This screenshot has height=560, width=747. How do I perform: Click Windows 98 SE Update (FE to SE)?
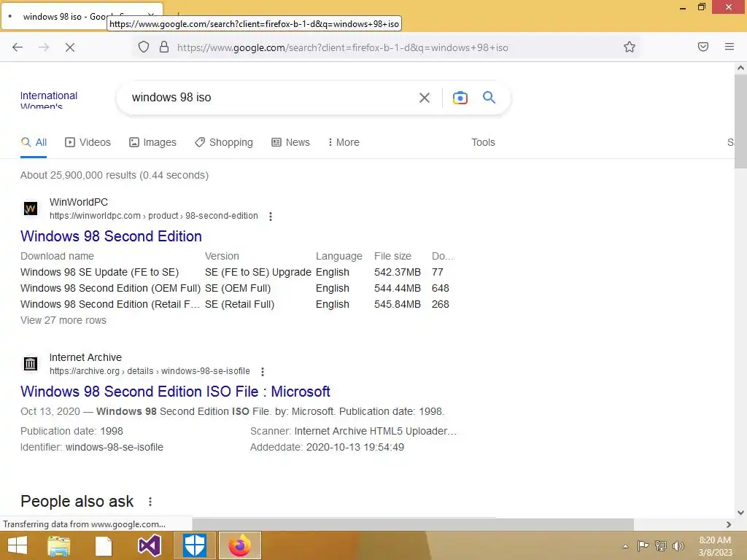(x=99, y=273)
